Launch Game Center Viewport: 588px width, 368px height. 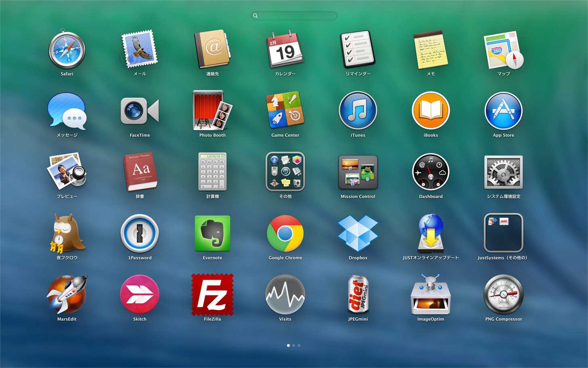[x=285, y=110]
